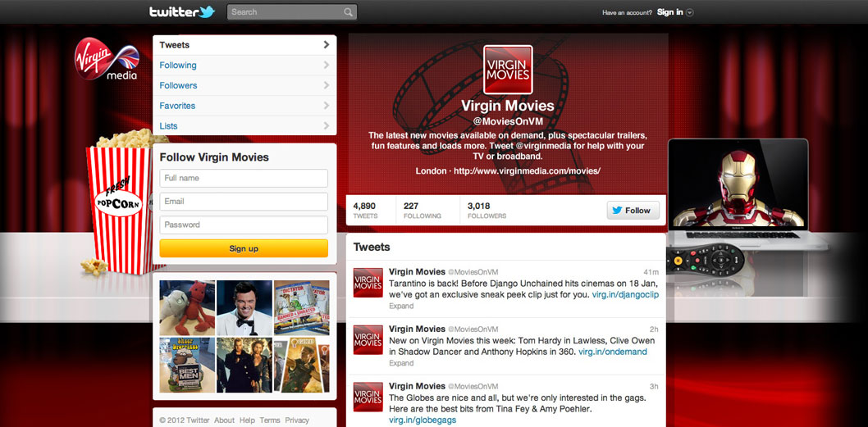
Task: Click the Privacy footer link
Action: click(x=297, y=420)
